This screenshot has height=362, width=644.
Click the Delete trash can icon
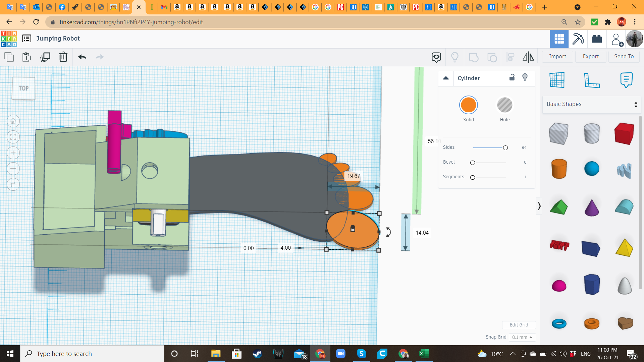point(63,57)
